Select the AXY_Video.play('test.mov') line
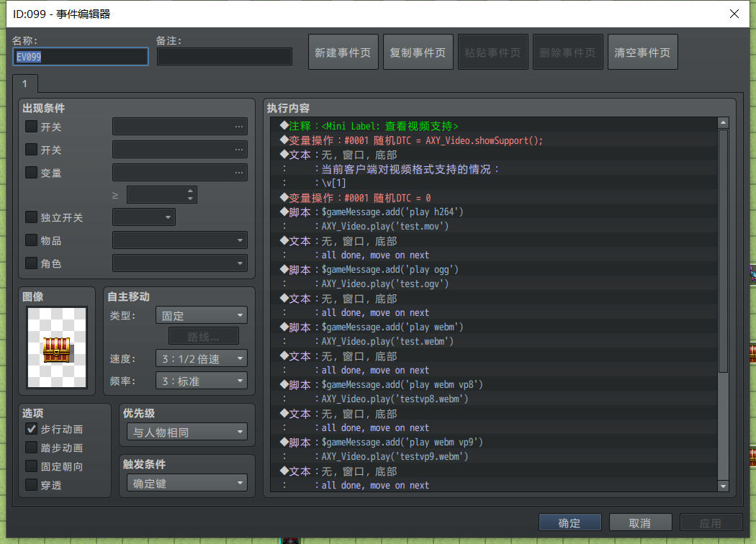This screenshot has width=756, height=544. (x=494, y=227)
